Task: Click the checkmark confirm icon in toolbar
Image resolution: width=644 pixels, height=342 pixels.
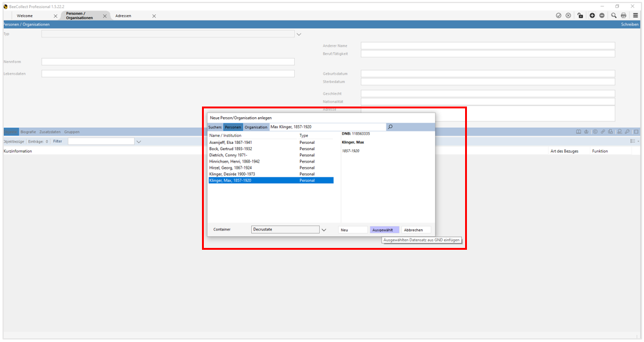Action: [x=559, y=16]
